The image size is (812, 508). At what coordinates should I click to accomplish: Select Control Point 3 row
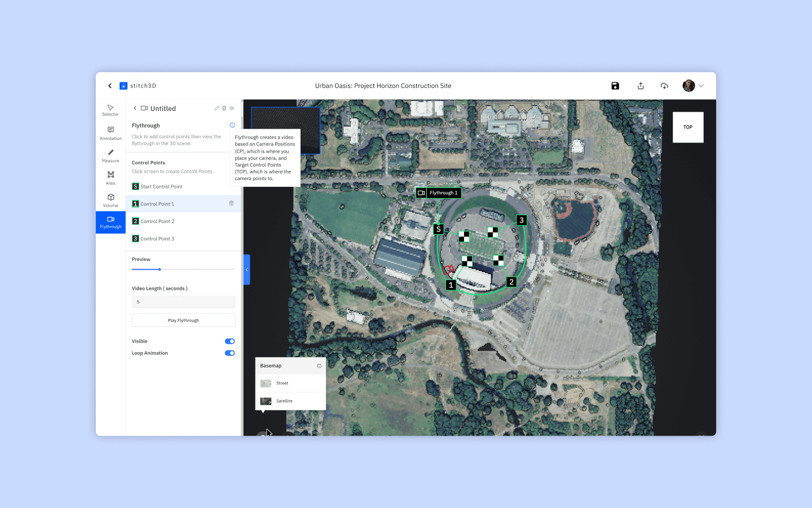183,239
